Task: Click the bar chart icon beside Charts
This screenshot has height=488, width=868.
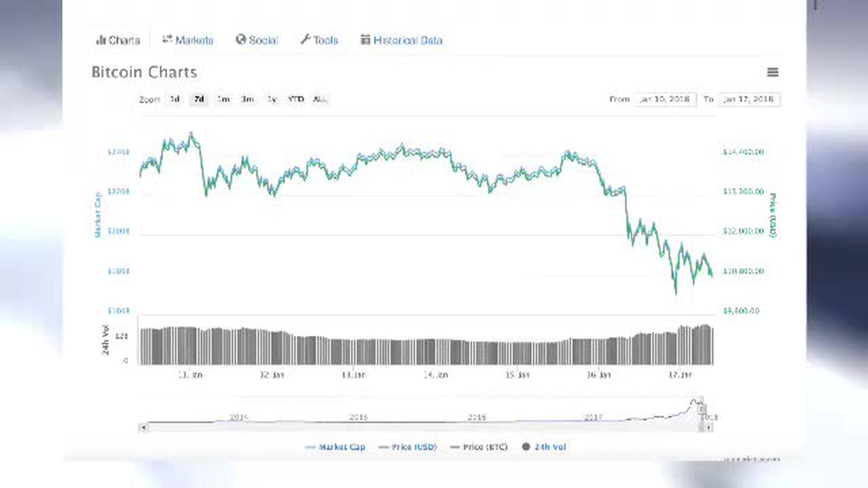Action: click(101, 40)
